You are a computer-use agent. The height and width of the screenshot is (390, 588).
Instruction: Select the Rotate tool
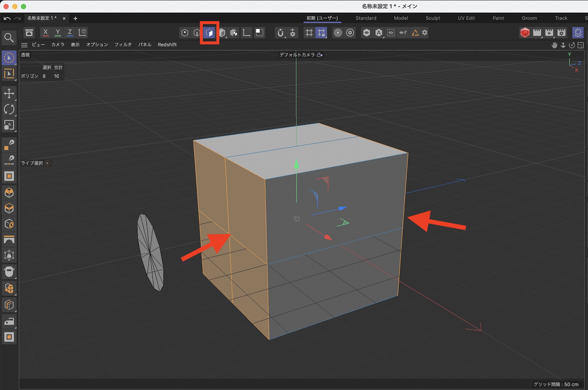point(9,110)
